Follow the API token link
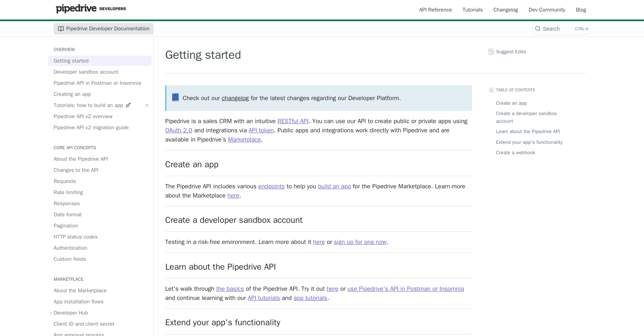The height and width of the screenshot is (336, 644). pyautogui.click(x=261, y=130)
